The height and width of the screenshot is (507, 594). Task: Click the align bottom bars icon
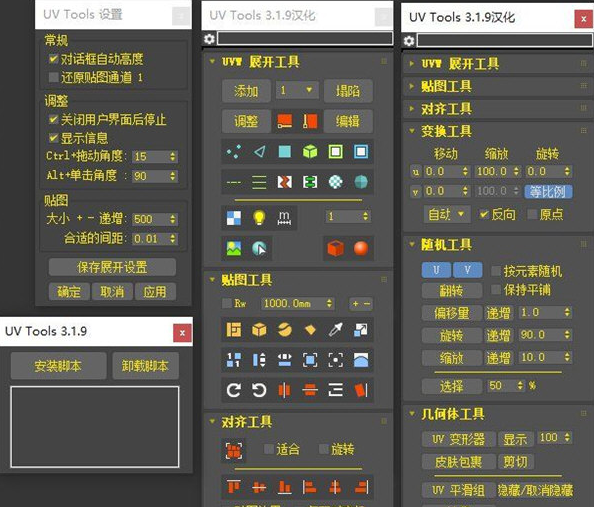pyautogui.click(x=284, y=487)
